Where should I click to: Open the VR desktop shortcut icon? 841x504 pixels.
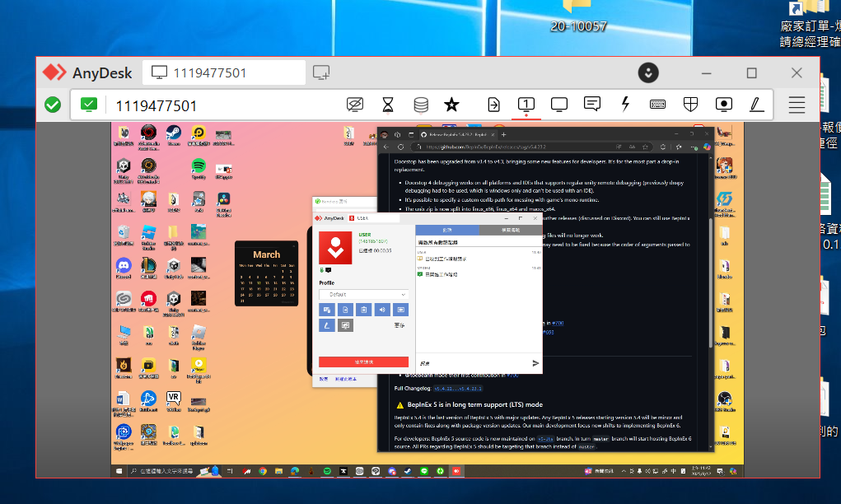(x=173, y=400)
